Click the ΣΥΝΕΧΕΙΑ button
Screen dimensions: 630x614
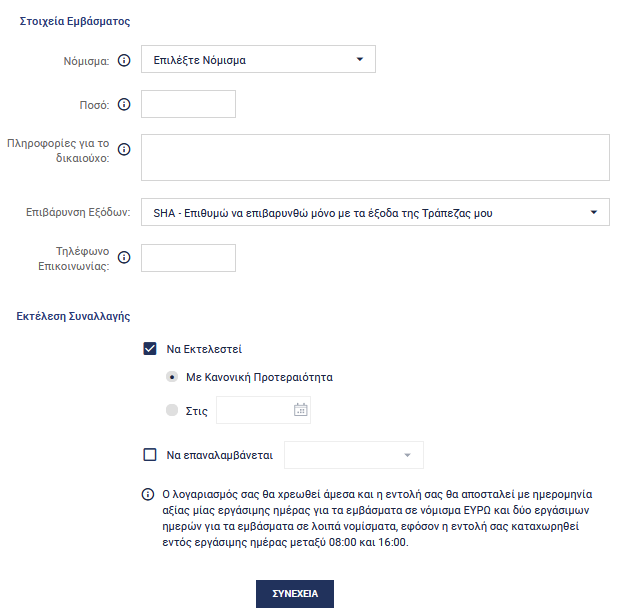click(x=295, y=594)
